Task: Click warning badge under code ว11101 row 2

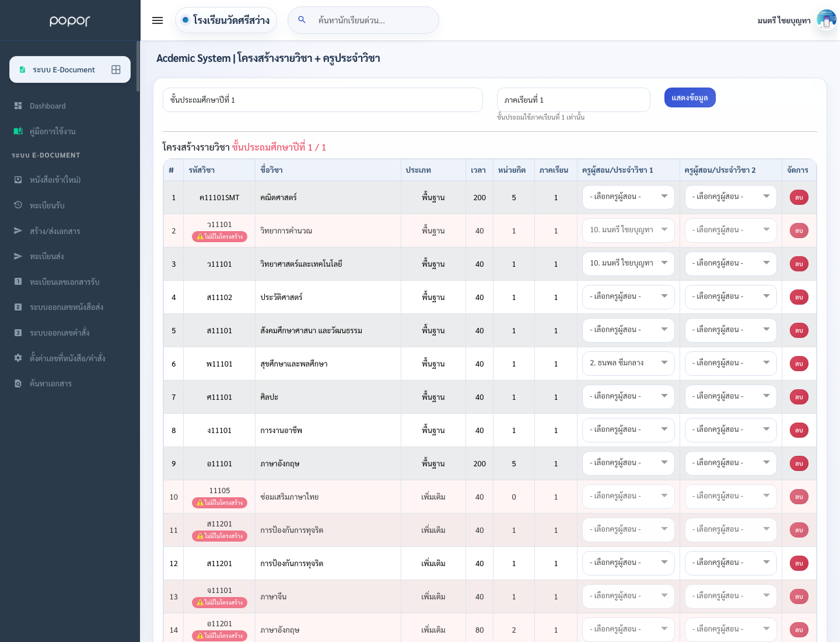Action: point(219,236)
